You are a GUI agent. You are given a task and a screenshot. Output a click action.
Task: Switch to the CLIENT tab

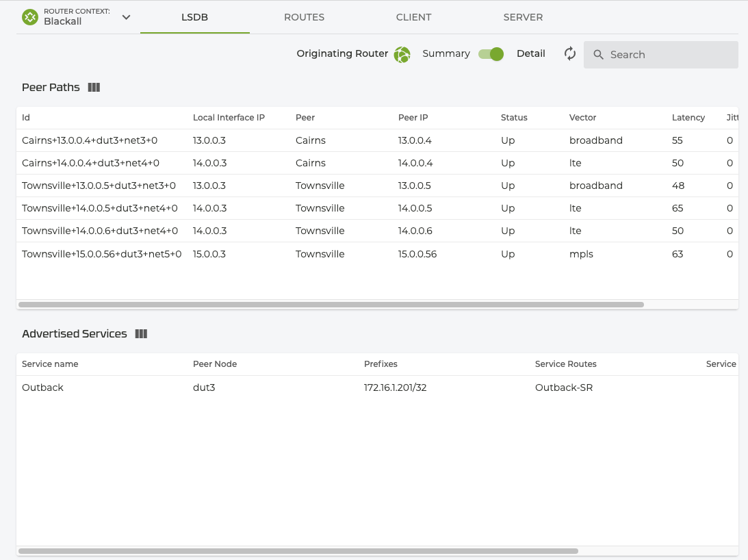[x=413, y=17]
